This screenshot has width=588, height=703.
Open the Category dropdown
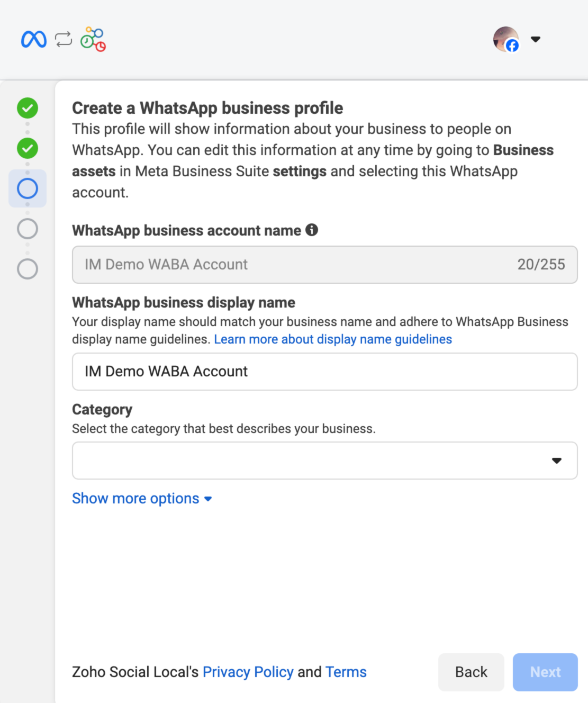tap(324, 461)
